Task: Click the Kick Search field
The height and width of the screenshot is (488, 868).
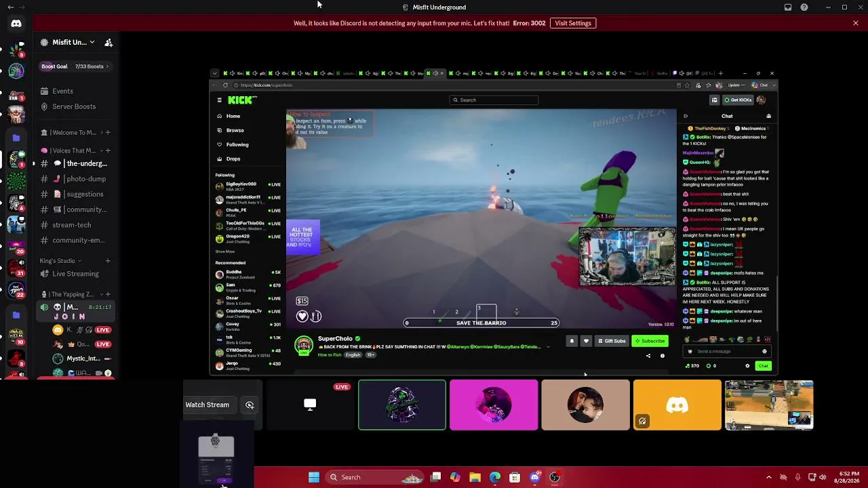Action: pyautogui.click(x=494, y=100)
